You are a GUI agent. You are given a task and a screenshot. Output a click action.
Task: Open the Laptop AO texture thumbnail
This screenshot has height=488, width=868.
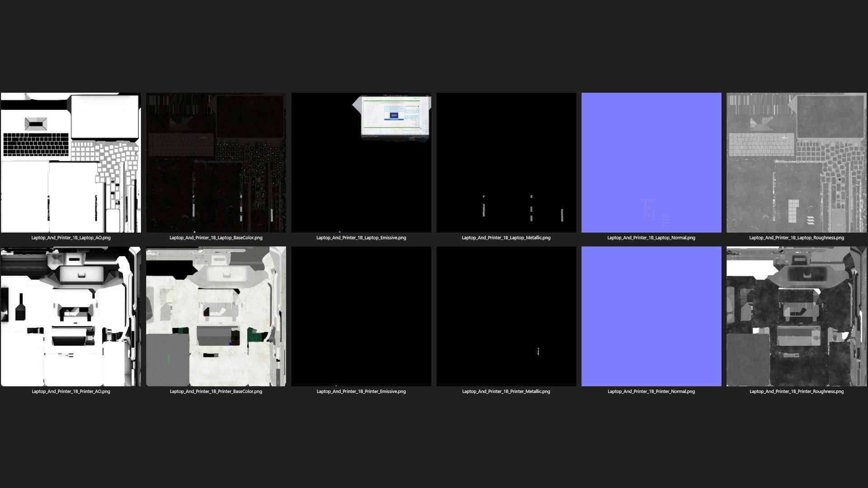tap(71, 163)
